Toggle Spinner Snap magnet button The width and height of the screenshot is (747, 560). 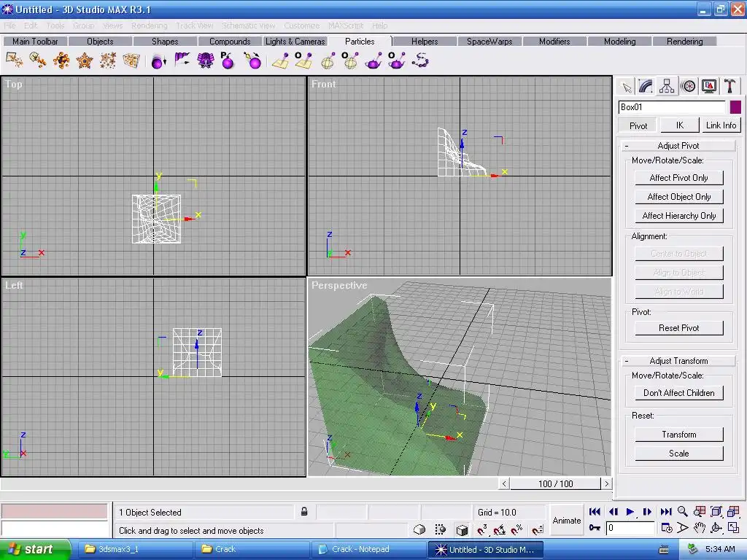[538, 529]
